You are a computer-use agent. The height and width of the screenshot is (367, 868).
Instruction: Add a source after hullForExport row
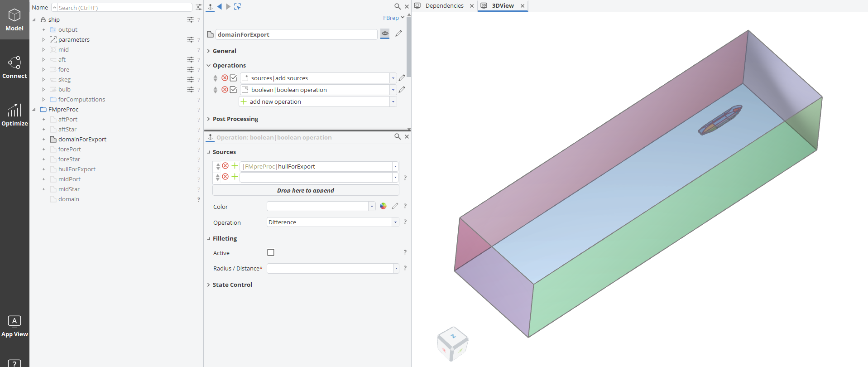click(x=235, y=166)
